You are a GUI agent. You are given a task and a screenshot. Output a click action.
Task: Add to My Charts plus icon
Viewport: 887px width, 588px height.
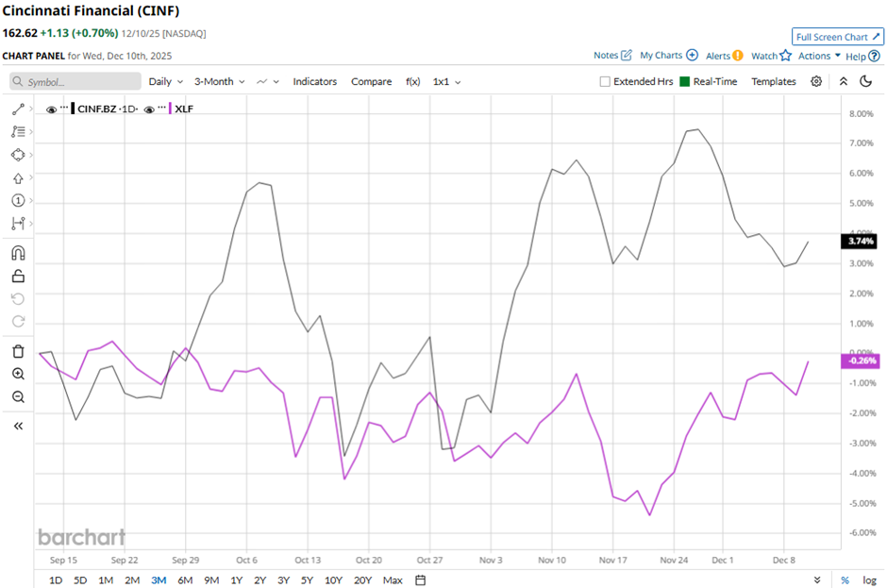coord(692,55)
